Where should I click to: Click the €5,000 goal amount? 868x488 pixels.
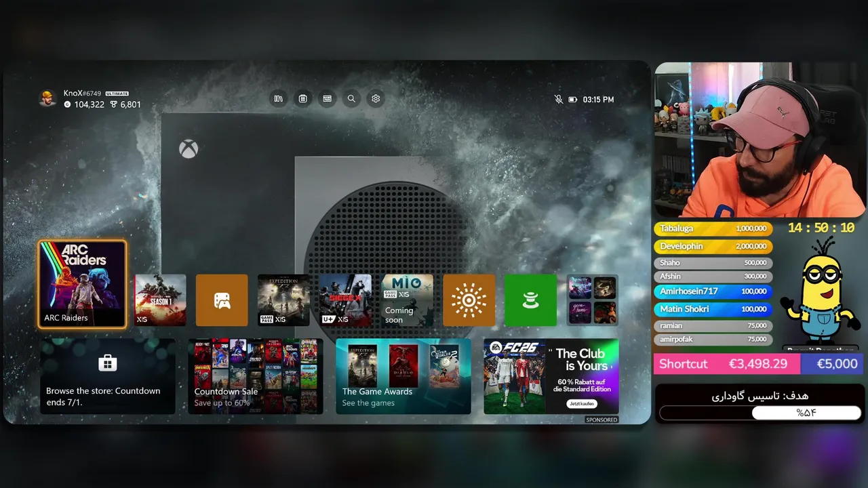837,364
